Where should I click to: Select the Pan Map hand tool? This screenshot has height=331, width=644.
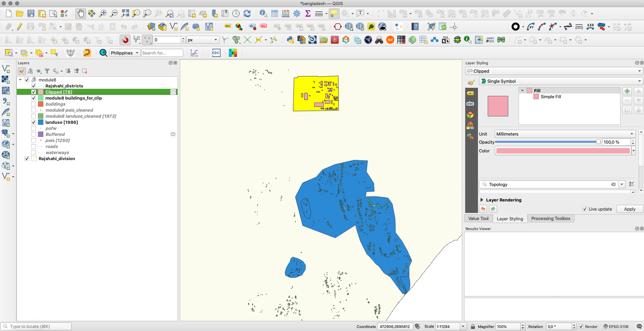[80, 13]
